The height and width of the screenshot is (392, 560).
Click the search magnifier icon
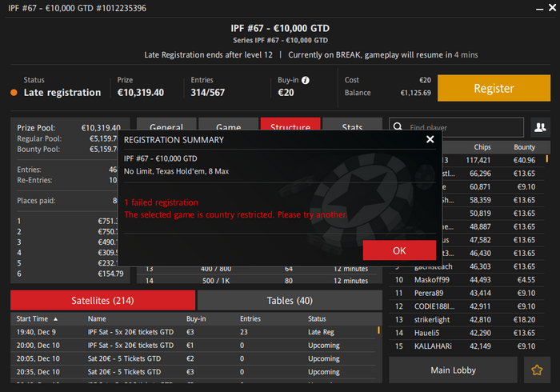coord(398,126)
